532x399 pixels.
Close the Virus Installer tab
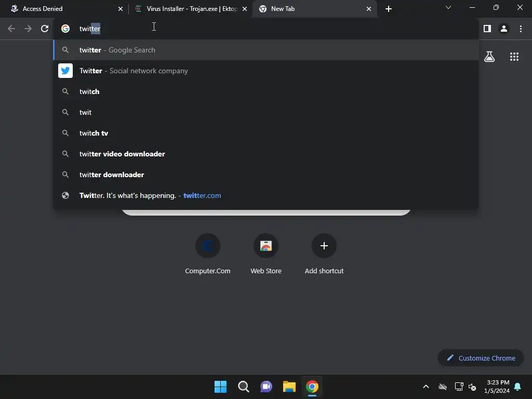coord(245,9)
